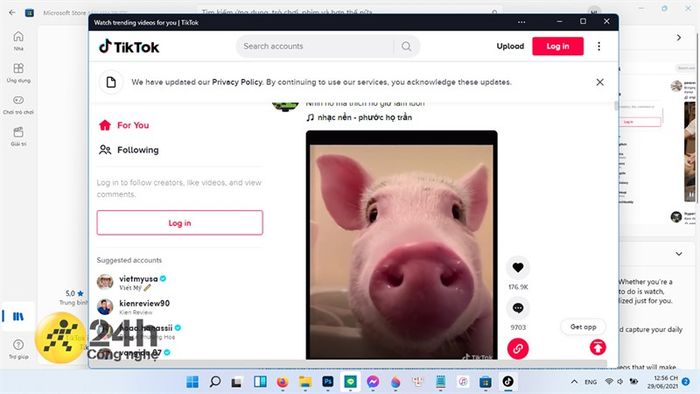Click the magnifier search icon in TikTok
Viewport: 700px width, 394px height.
click(x=406, y=46)
